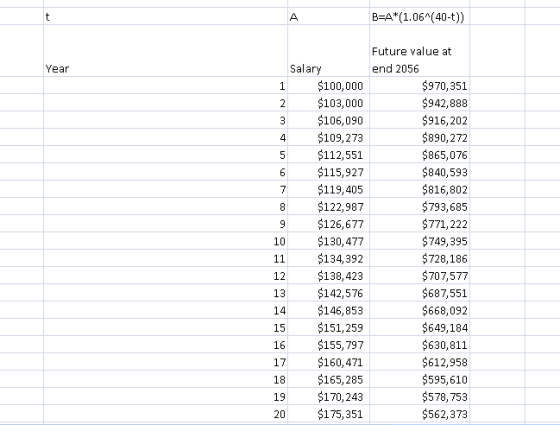Click the "Year" header cell
The height and width of the screenshot is (425, 560).
pyautogui.click(x=165, y=51)
